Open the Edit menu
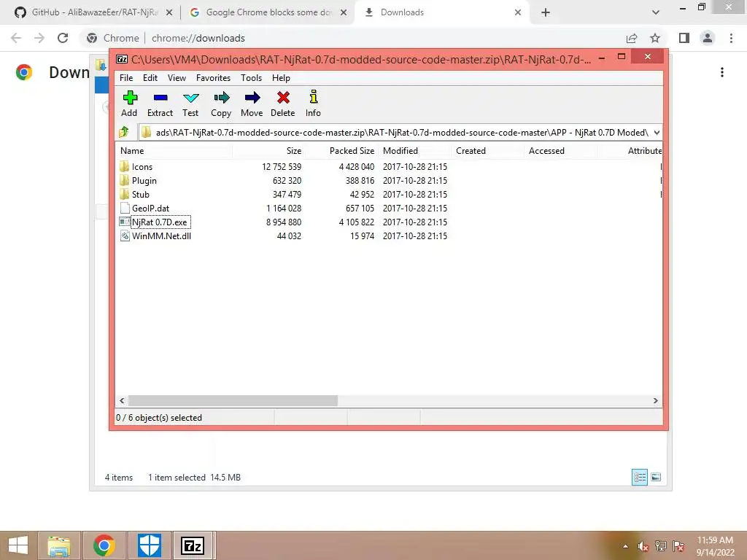Viewport: 747px width, 560px height. [x=150, y=77]
